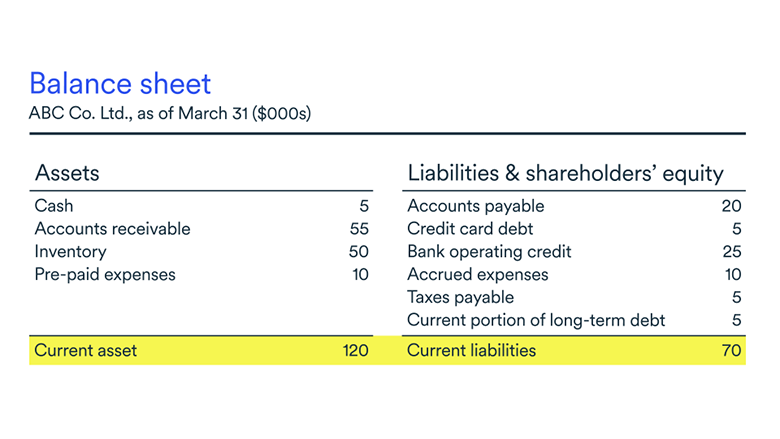
Task: Select the Current asset total 120
Action: 355,350
